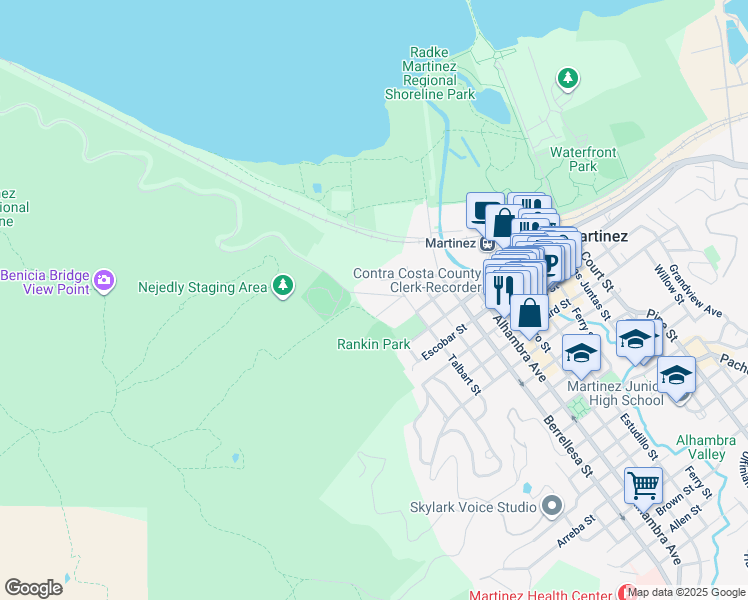Click the Skylark Voice Studio pin
The width and height of the screenshot is (748, 600).
point(551,507)
